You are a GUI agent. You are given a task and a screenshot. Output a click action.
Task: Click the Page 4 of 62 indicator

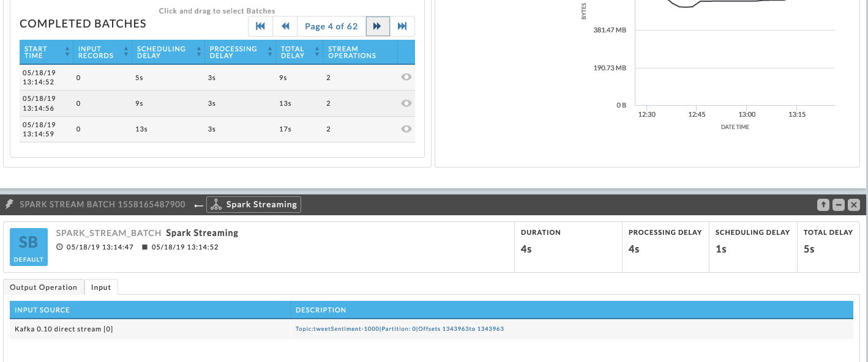331,26
